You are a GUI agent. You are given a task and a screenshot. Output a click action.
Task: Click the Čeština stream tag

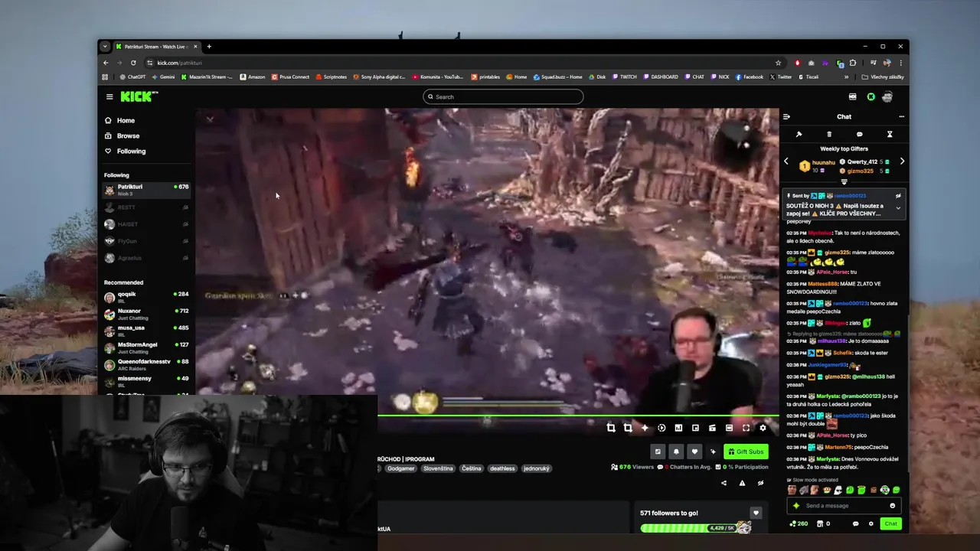tap(471, 468)
